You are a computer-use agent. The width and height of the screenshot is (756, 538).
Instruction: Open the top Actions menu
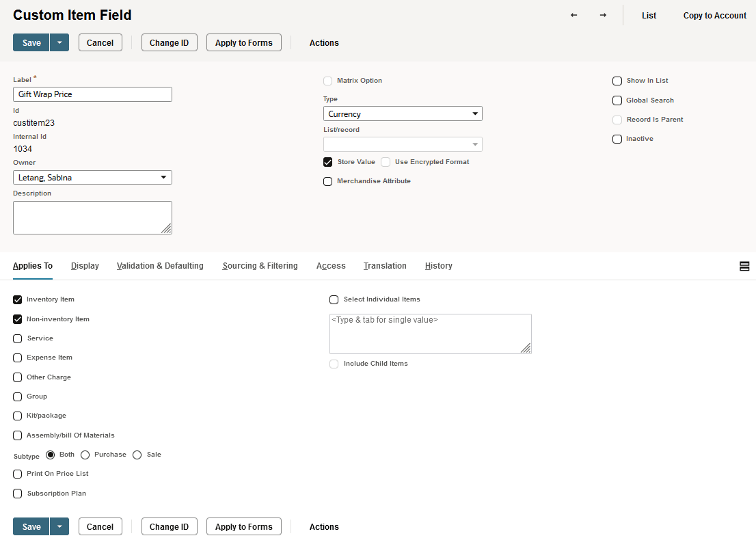[x=324, y=43]
